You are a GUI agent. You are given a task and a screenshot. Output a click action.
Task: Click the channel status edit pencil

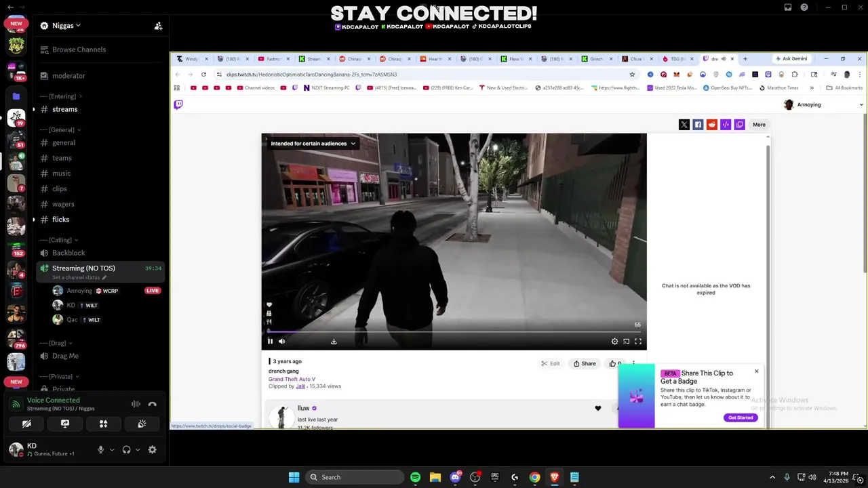[104, 278]
